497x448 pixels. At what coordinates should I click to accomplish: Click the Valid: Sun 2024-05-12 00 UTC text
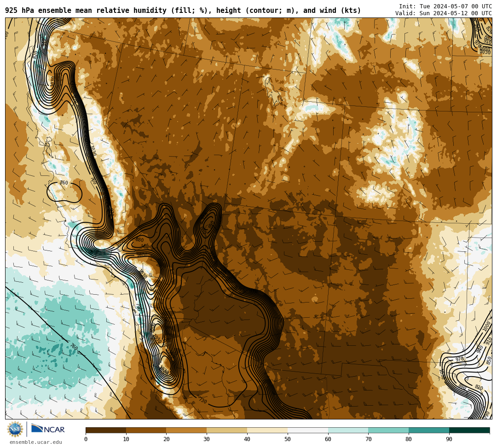444,13
